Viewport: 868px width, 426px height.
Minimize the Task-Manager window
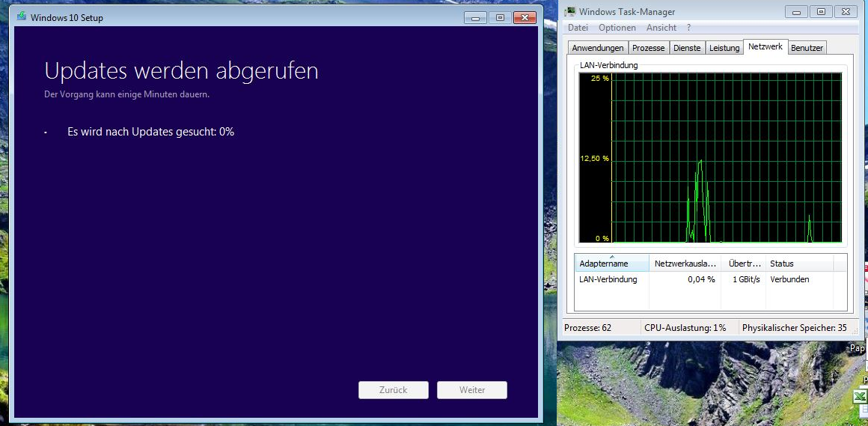796,11
